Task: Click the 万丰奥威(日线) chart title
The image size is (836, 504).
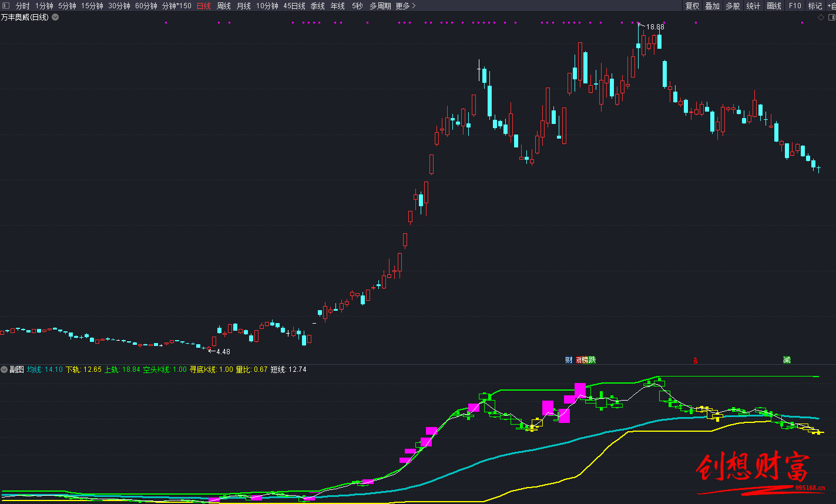Action: click(25, 18)
